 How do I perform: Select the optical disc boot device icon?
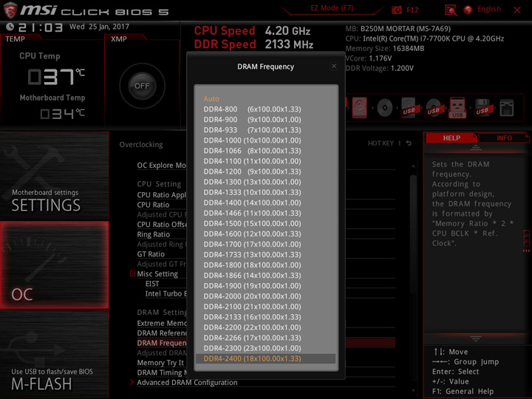point(384,108)
